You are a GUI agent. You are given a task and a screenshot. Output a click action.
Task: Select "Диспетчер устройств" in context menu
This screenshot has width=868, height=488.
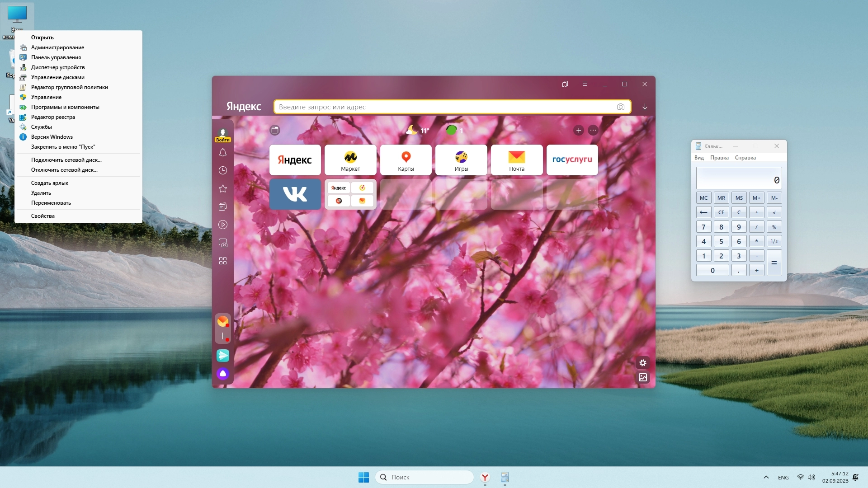coord(58,67)
